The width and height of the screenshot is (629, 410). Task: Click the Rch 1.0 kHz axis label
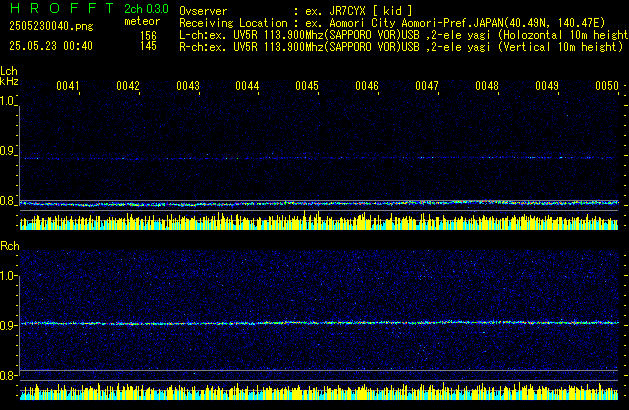[8, 276]
